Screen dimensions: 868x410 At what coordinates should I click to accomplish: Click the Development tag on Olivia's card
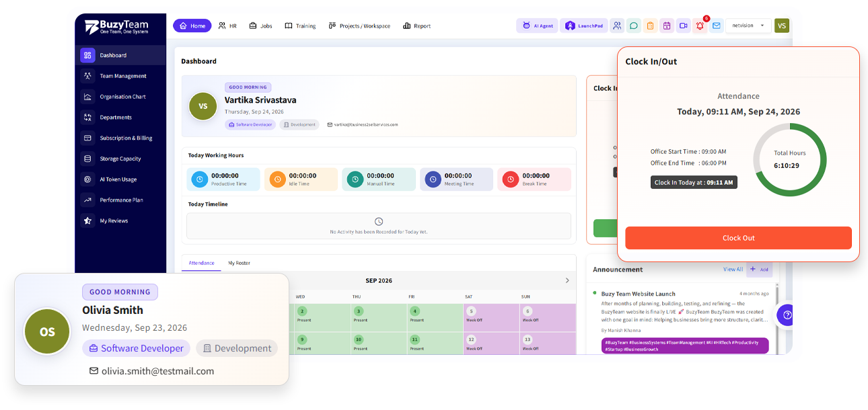237,348
